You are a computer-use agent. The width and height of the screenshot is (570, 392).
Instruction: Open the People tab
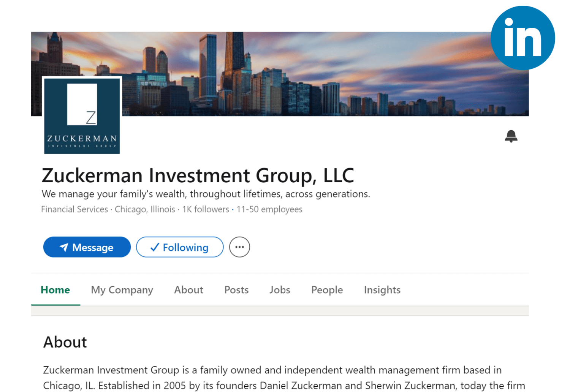coord(326,290)
